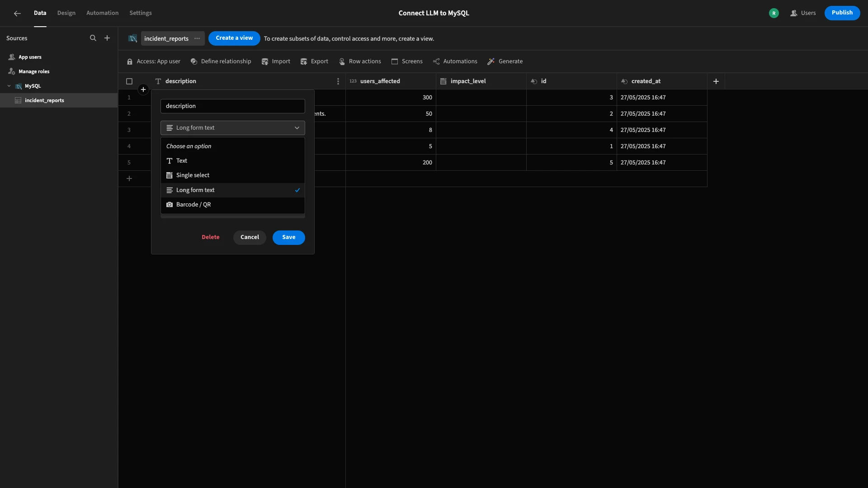
Task: Open Automations toolbar item
Action: 455,61
